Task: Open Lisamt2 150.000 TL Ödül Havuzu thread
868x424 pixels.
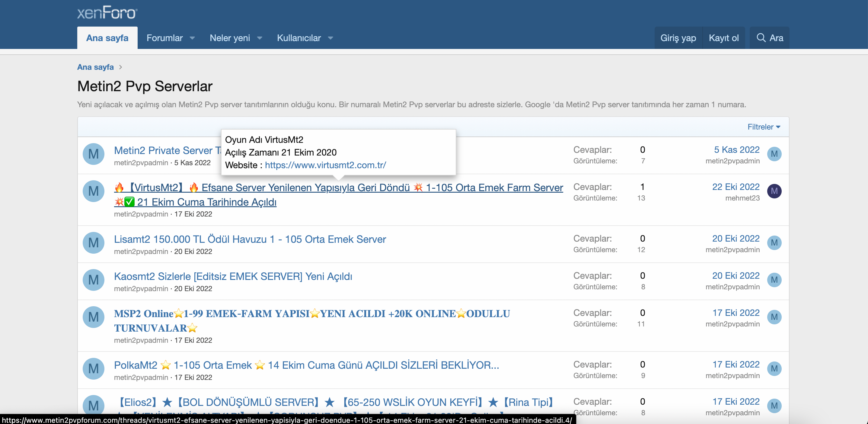Action: (250, 239)
